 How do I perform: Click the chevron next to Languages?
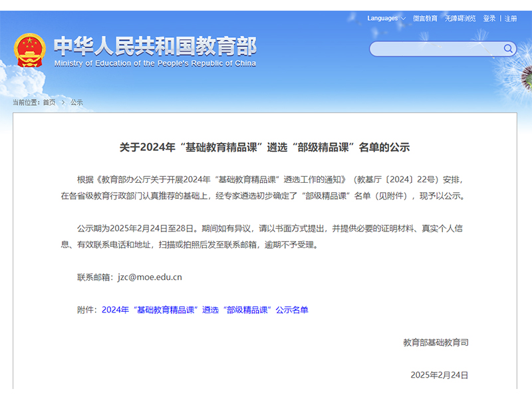pos(404,19)
